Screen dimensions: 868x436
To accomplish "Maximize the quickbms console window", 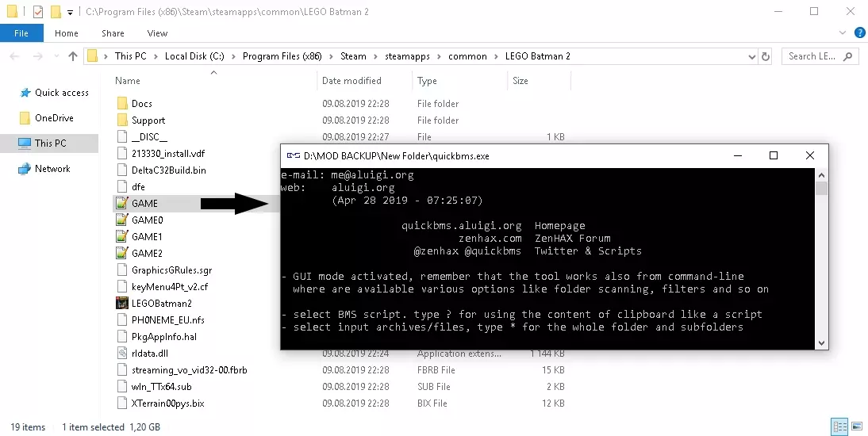I will [774, 156].
